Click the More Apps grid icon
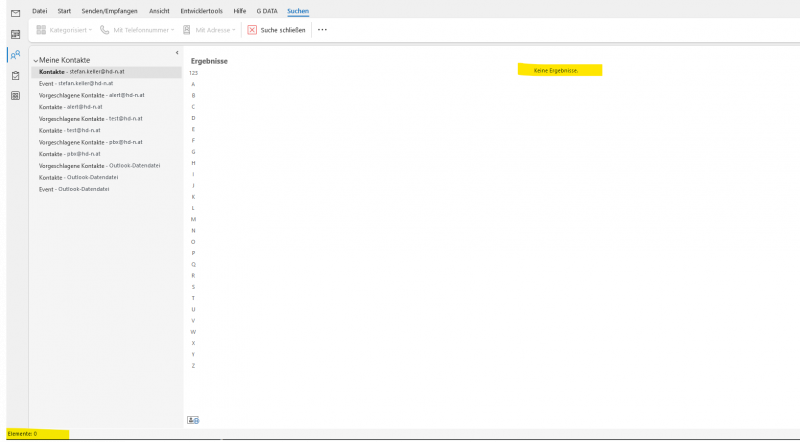This screenshot has width=800, height=442. [x=15, y=95]
